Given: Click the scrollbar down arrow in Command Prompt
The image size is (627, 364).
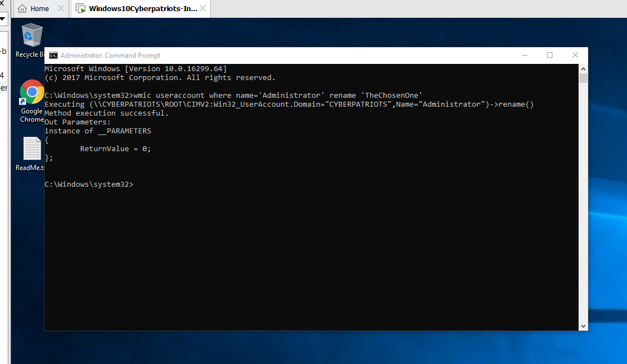Looking at the screenshot, I should 583,326.
